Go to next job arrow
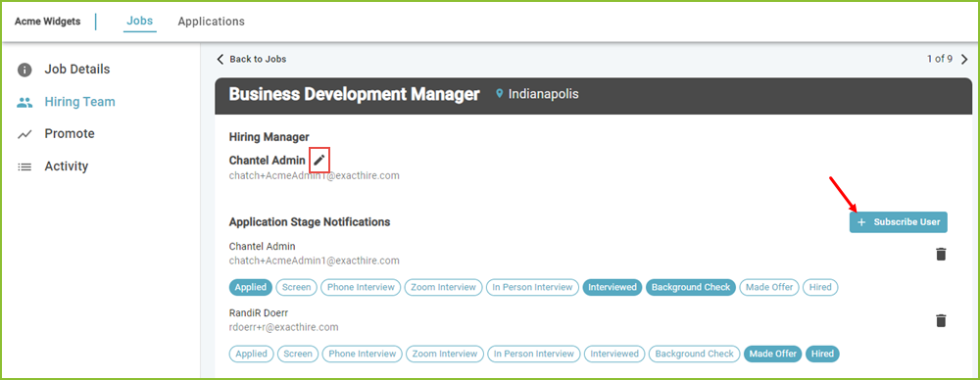 pos(964,60)
